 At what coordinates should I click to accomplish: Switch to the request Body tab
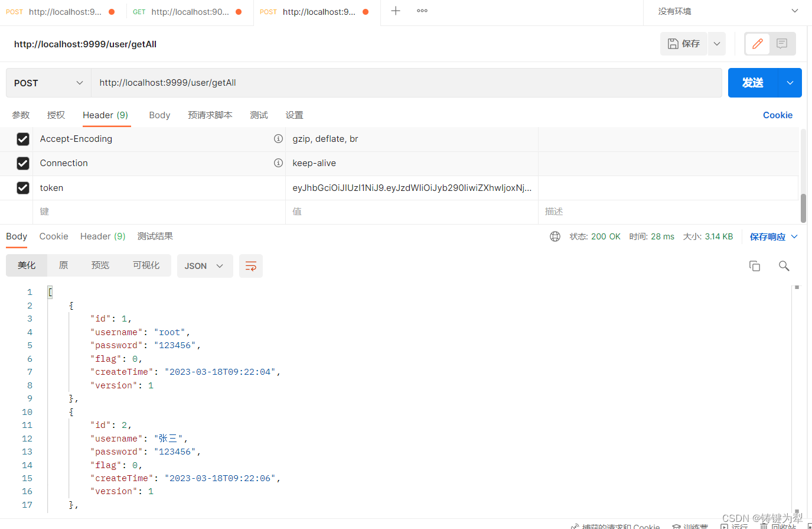point(159,115)
